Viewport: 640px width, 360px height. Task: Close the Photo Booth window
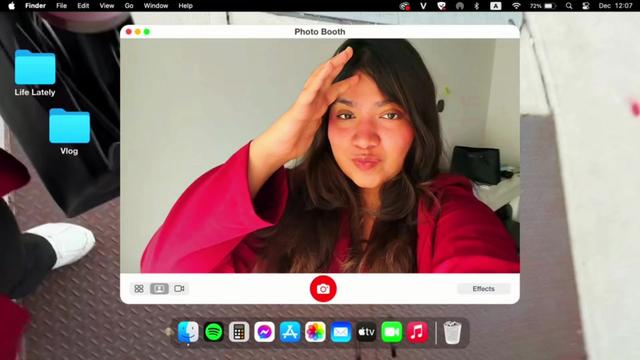click(x=129, y=32)
